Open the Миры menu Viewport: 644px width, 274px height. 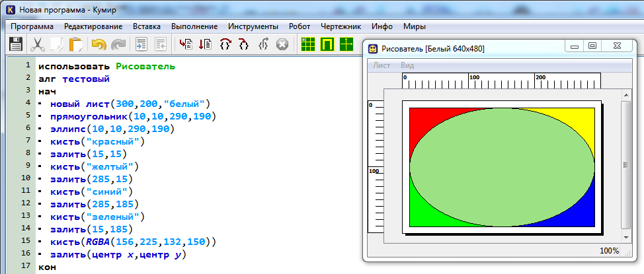[414, 26]
